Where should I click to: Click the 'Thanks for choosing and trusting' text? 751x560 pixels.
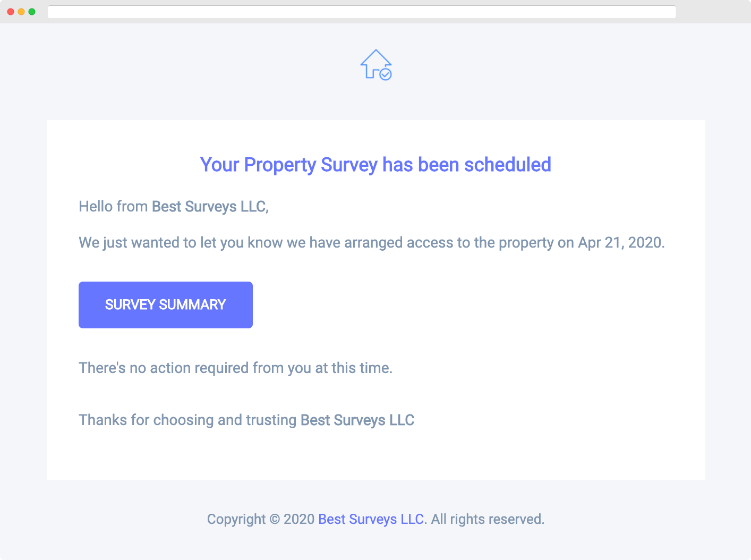[x=187, y=420]
